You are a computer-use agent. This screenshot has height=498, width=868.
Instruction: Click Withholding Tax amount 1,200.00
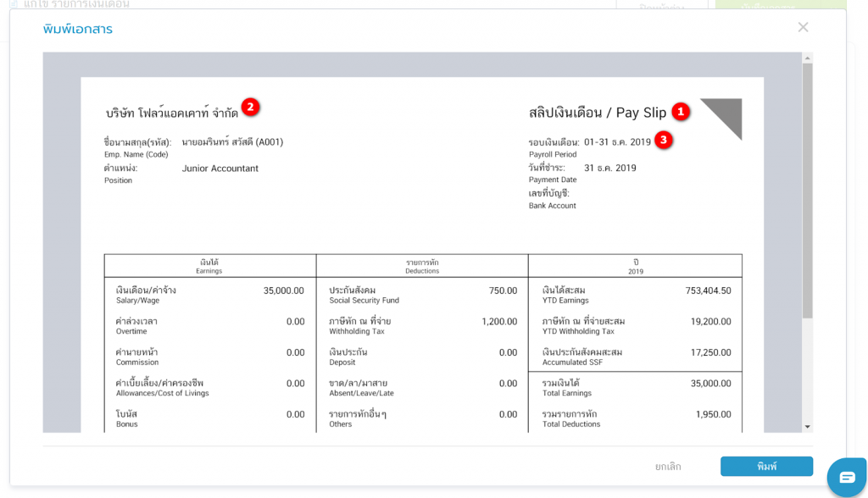[499, 322]
